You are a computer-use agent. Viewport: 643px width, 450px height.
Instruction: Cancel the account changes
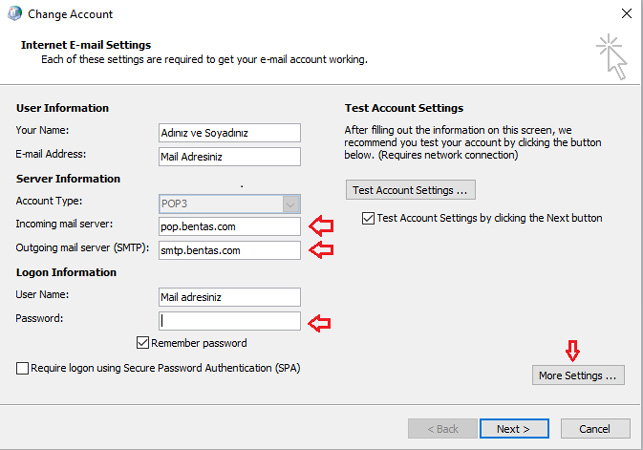595,429
